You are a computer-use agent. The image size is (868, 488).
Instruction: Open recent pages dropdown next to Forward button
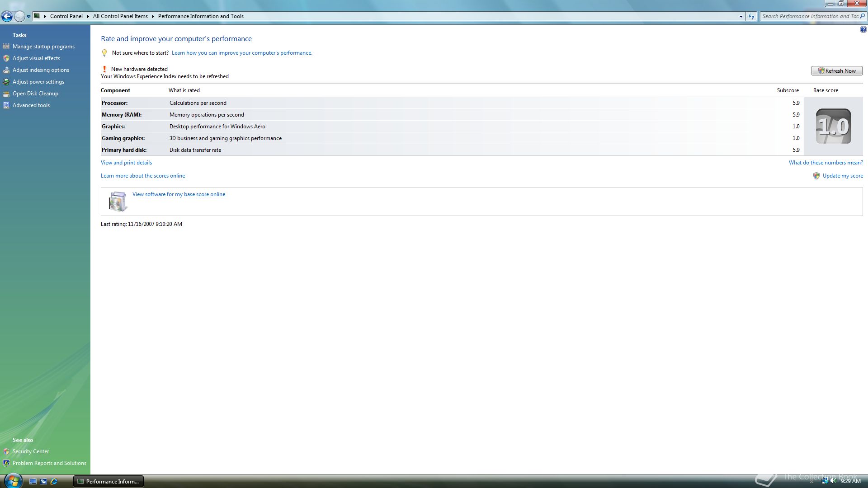(28, 17)
